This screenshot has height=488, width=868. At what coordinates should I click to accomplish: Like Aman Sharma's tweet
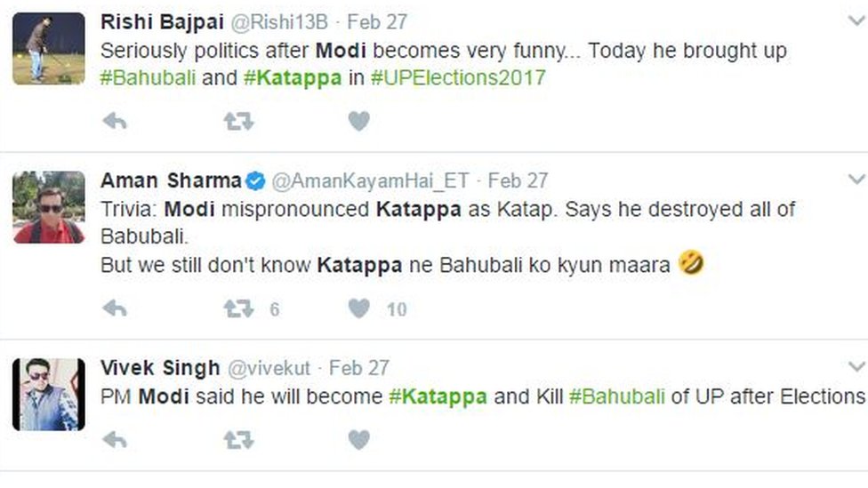click(x=358, y=308)
